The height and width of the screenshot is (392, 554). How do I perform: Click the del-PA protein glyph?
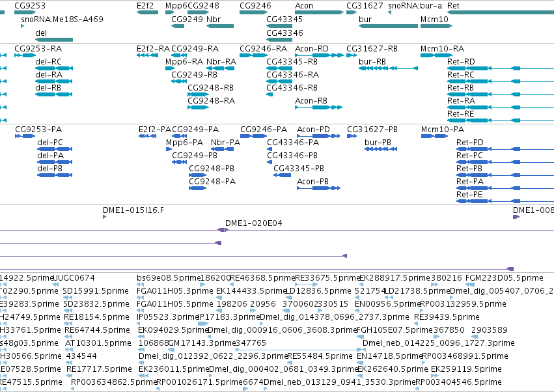click(x=55, y=162)
